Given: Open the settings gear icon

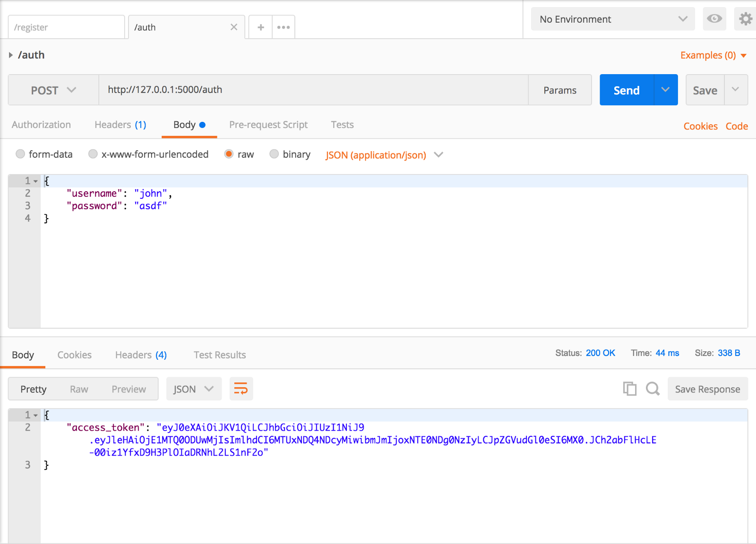Looking at the screenshot, I should pos(745,19).
